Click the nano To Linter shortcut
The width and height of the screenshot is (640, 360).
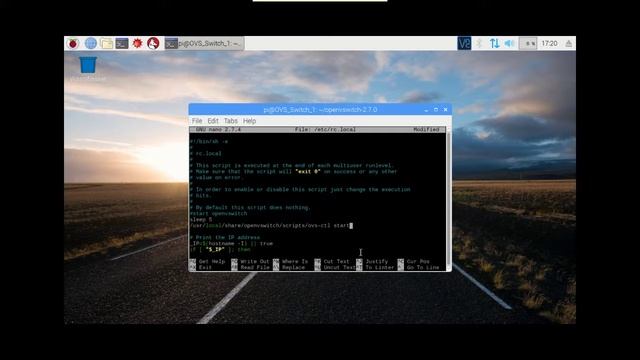[x=376, y=267]
